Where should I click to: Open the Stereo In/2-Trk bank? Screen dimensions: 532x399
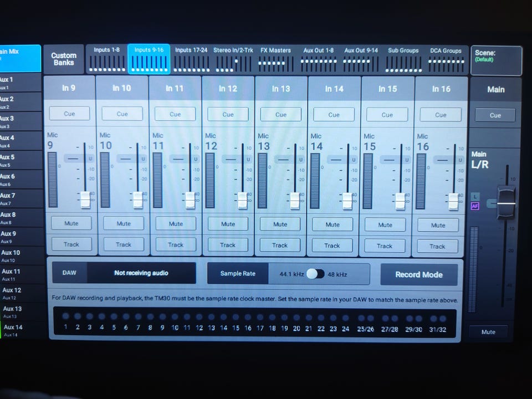click(233, 59)
